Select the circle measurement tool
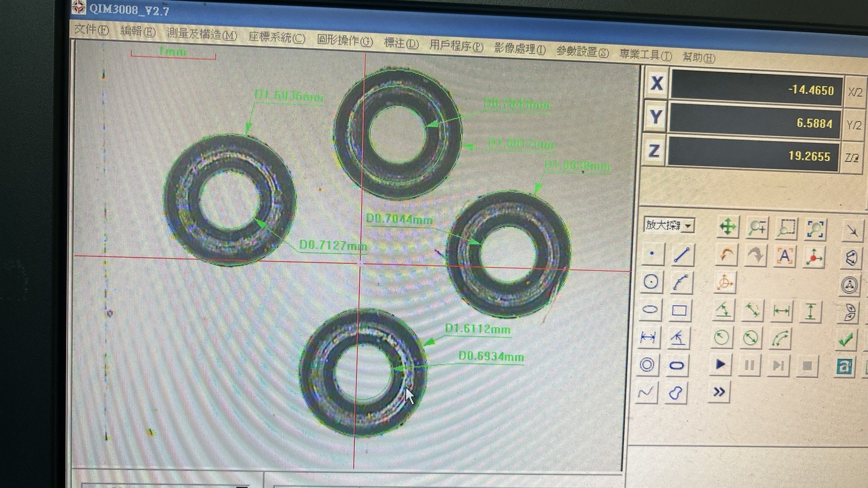This screenshot has height=488, width=868. click(650, 281)
